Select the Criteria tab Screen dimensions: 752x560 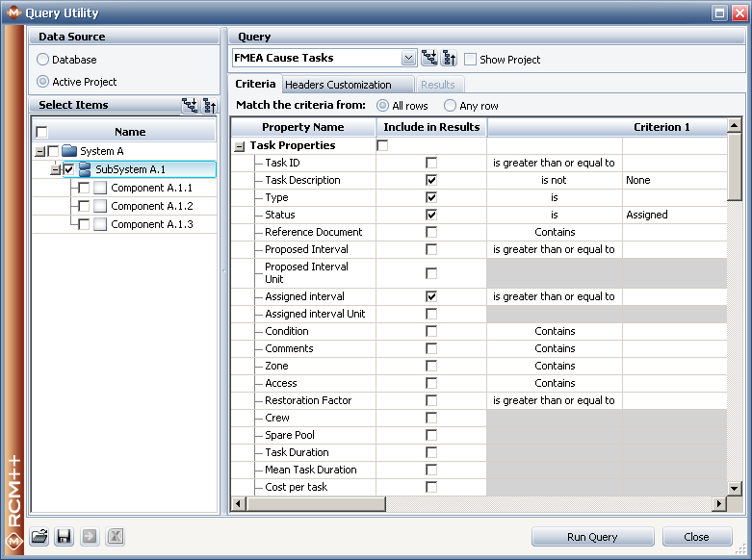[x=255, y=85]
